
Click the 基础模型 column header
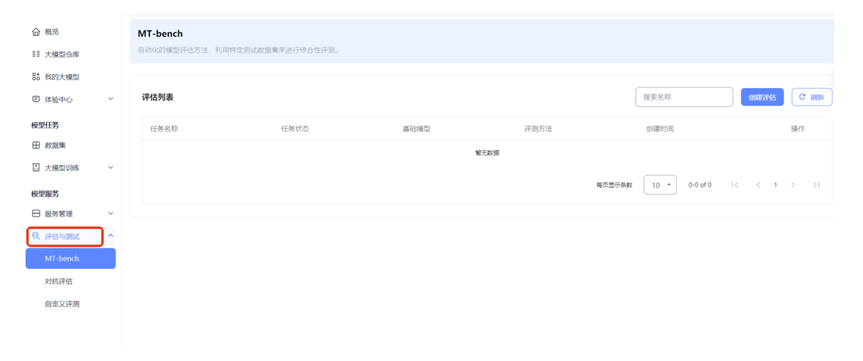pos(417,129)
